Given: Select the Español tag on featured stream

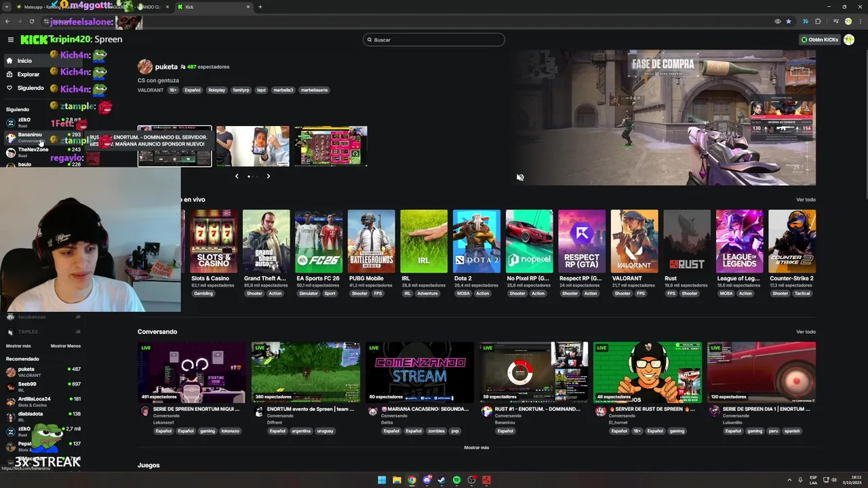Looking at the screenshot, I should [193, 90].
